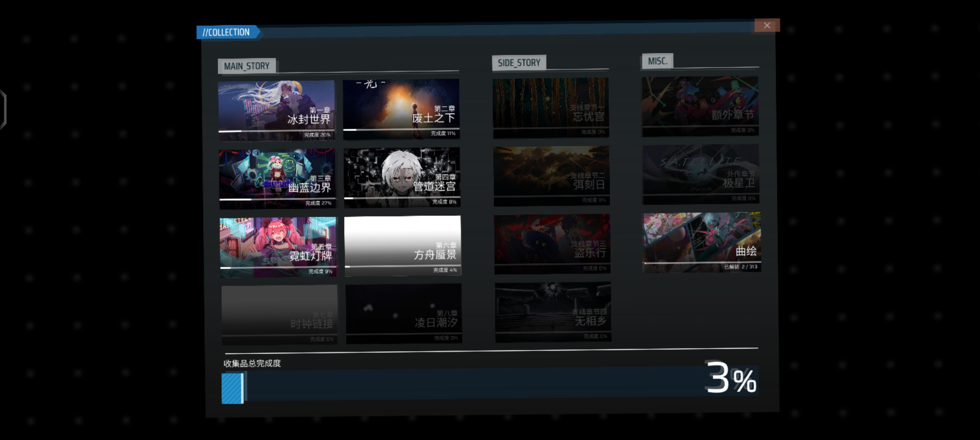
Task: Click the 收集品总完成度 label
Action: 252,363
